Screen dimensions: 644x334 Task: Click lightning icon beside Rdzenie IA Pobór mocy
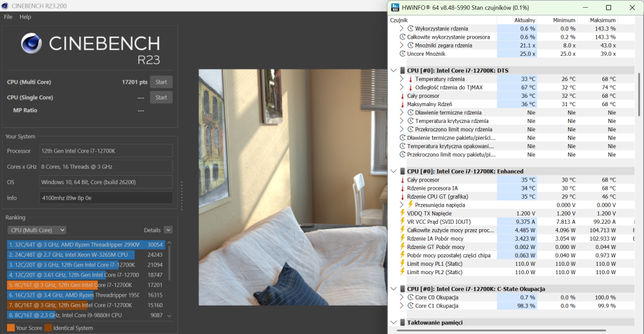(x=402, y=238)
